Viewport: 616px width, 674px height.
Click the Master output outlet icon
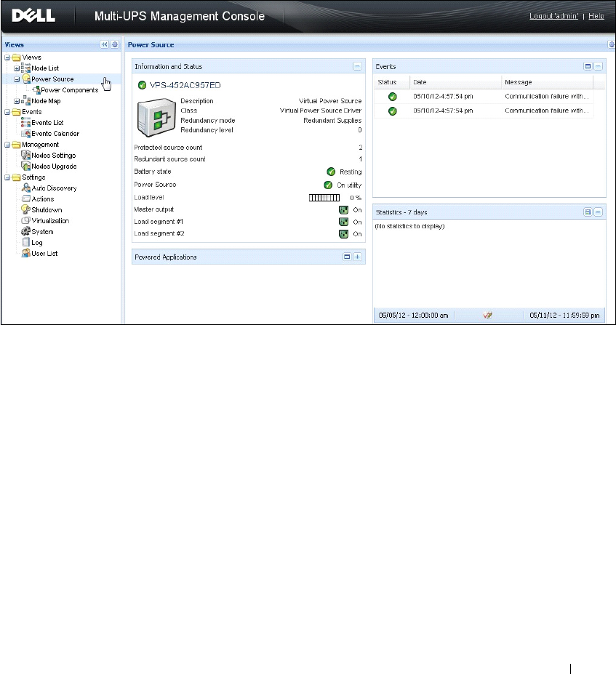[343, 210]
